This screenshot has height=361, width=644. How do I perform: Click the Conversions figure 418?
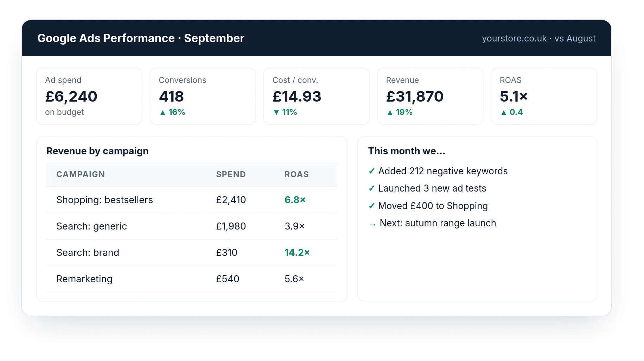click(171, 96)
